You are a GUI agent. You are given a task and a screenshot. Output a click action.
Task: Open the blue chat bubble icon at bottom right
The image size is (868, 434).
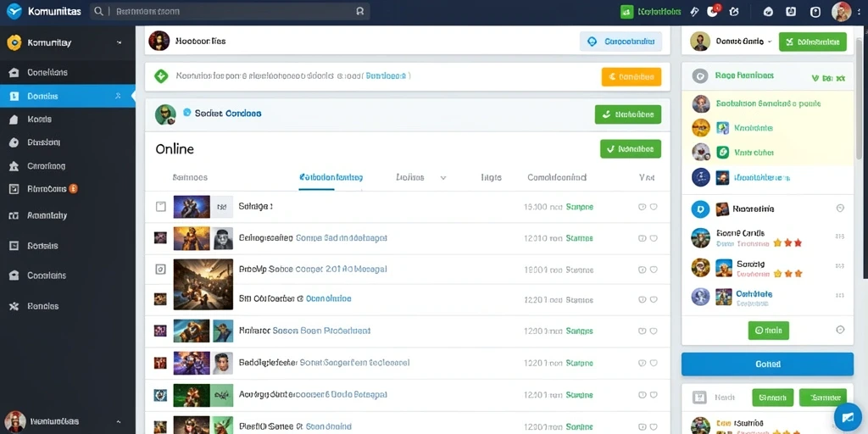tap(848, 415)
